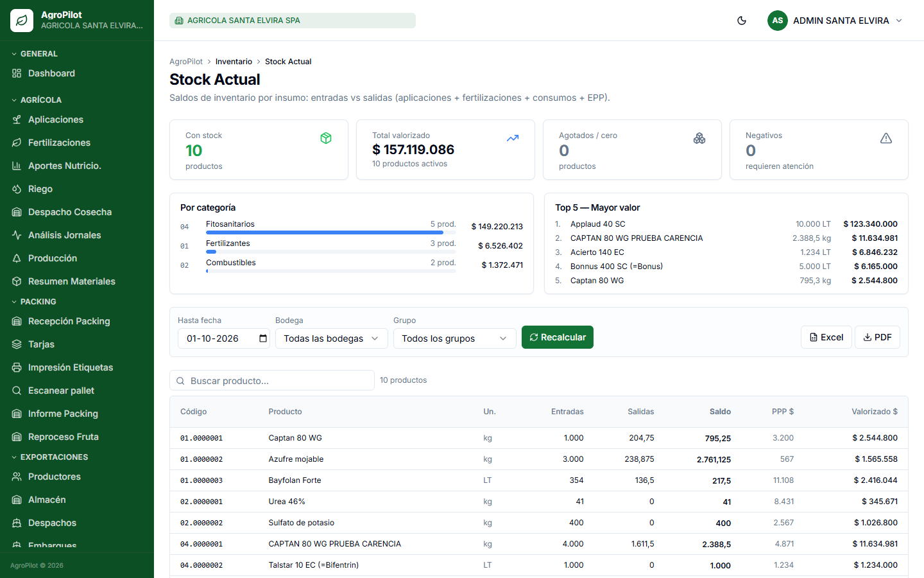
Task: Open Informe Packing from sidebar
Action: click(x=77, y=414)
